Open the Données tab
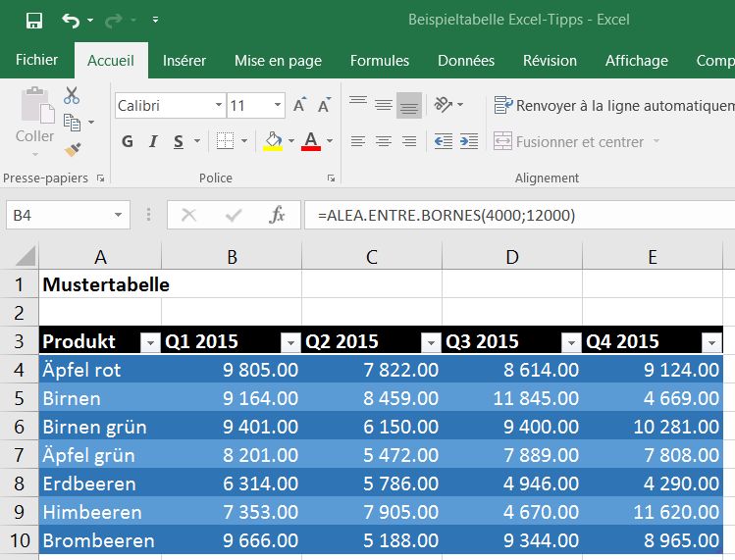The height and width of the screenshot is (560, 735). click(466, 61)
